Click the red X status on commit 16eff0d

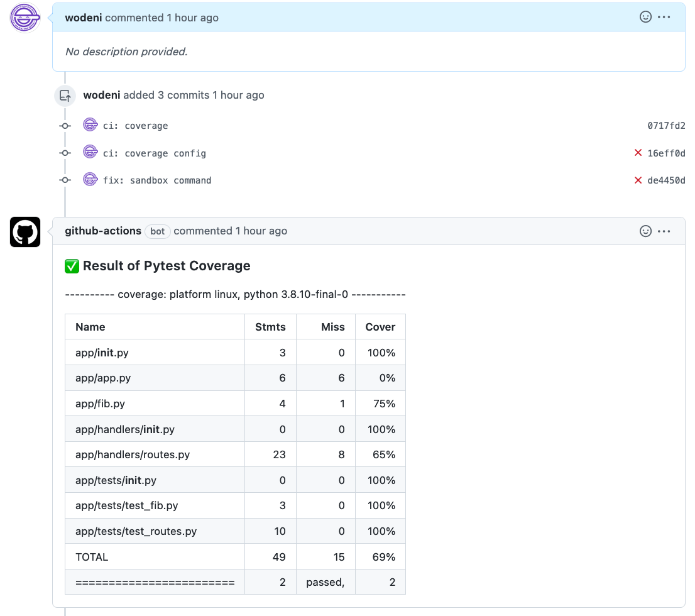click(638, 153)
